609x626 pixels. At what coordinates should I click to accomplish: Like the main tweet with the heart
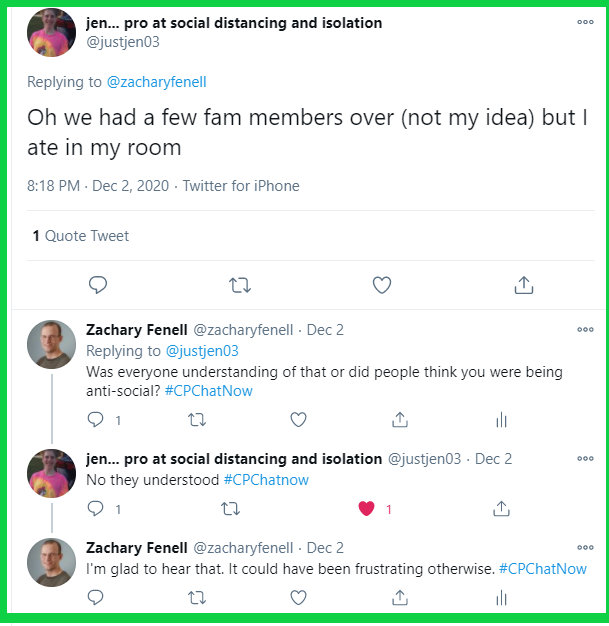381,286
